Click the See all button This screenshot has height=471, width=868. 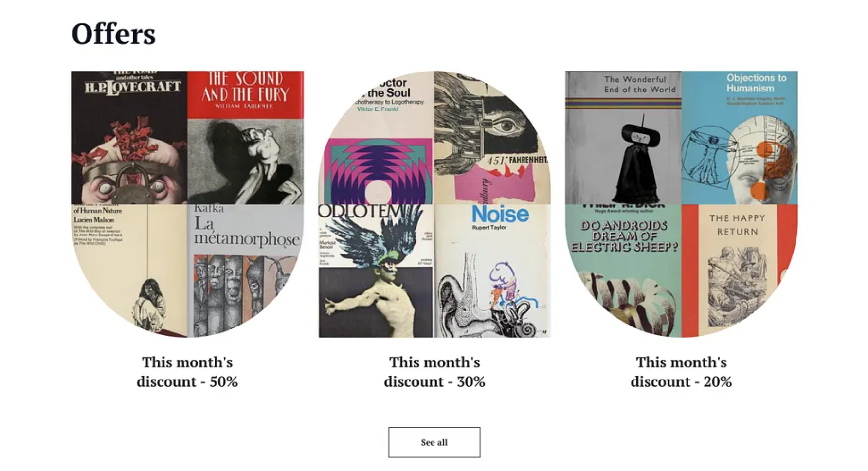click(x=434, y=442)
